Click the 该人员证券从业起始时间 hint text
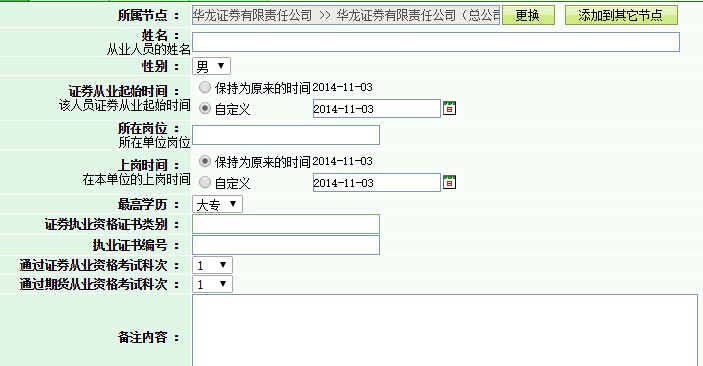The height and width of the screenshot is (366, 703). point(125,105)
